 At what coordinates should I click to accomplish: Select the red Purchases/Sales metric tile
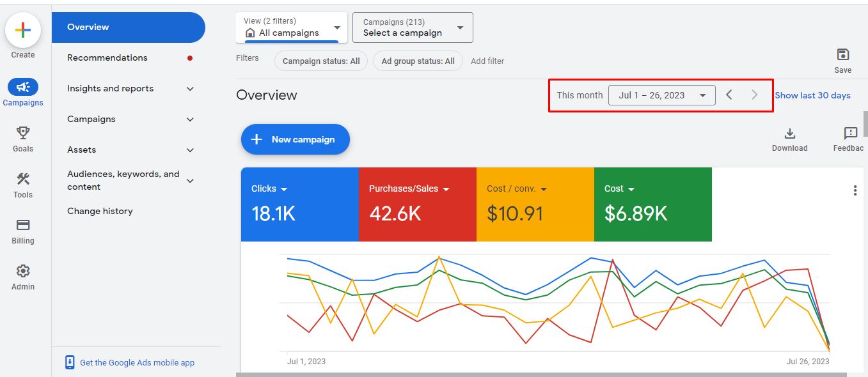coord(417,204)
